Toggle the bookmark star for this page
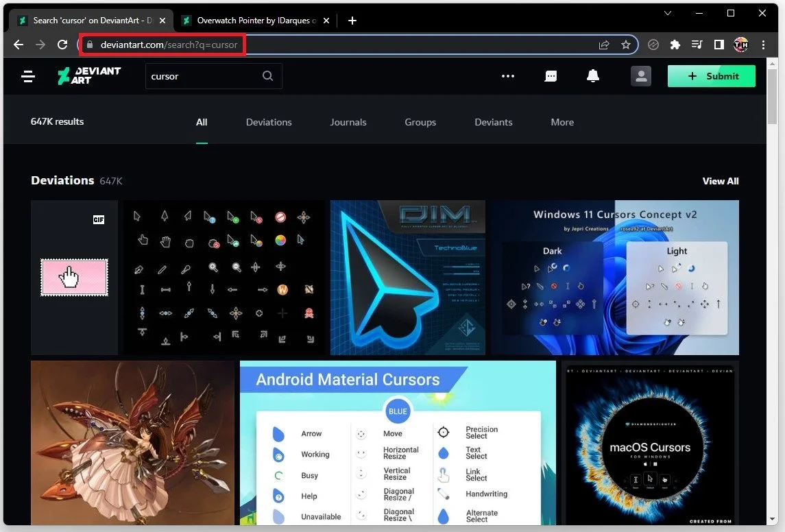This screenshot has height=532, width=785. click(x=625, y=45)
